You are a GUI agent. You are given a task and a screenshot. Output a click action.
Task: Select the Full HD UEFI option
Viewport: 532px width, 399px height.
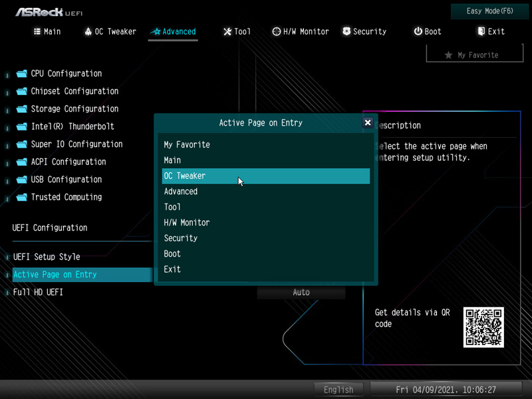point(38,292)
